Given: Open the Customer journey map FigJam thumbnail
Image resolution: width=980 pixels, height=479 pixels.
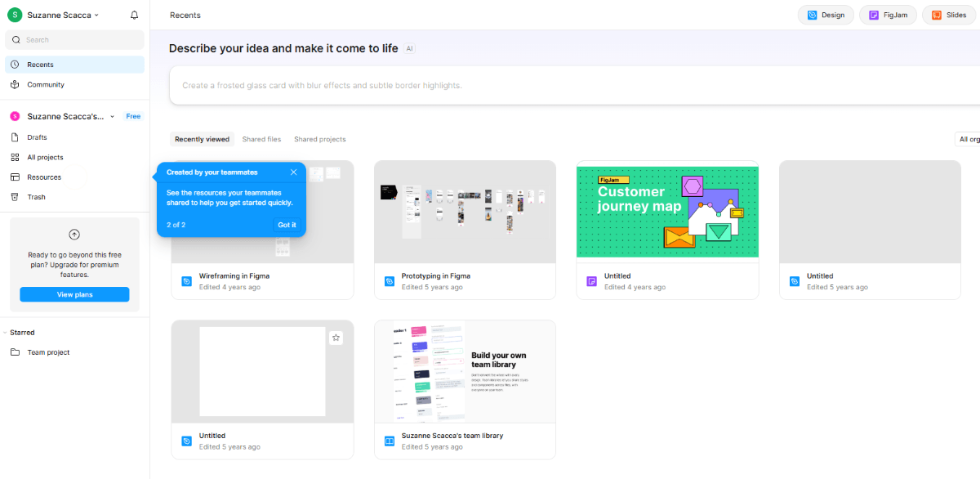Looking at the screenshot, I should tap(667, 212).
